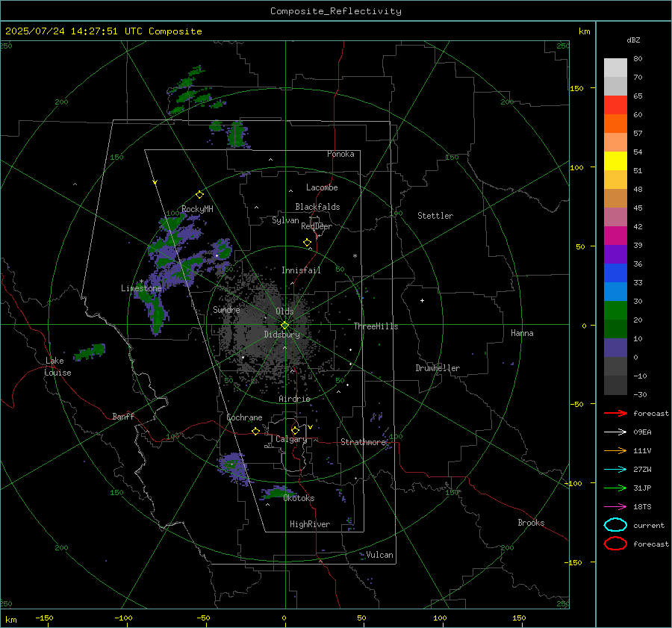Click the yellow radar-site diamond at Olds center

[x=284, y=326]
